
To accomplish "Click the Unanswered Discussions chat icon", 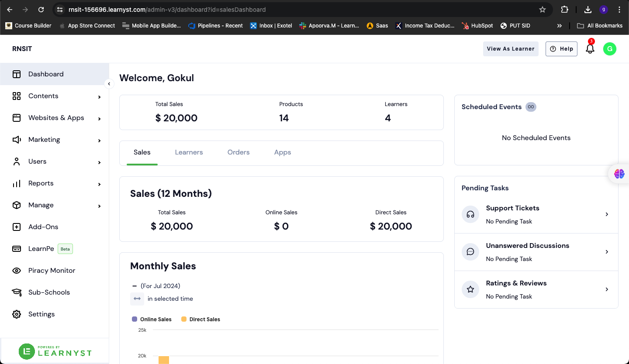I will tap(470, 252).
